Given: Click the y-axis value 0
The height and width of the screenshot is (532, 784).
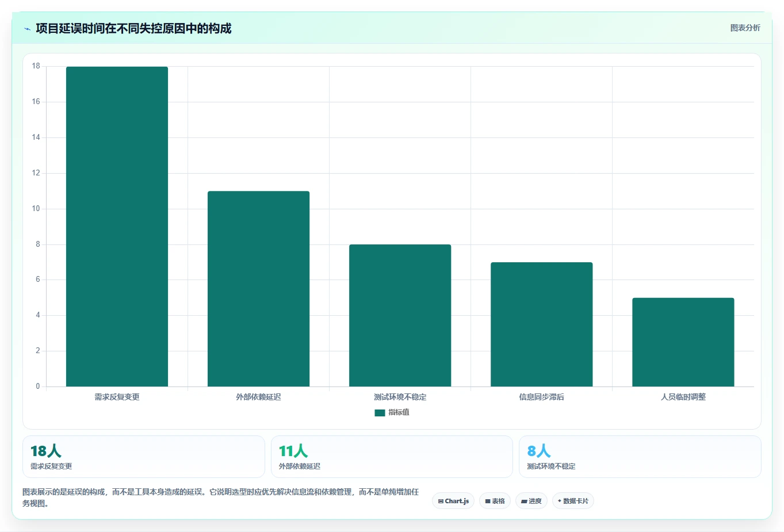Looking at the screenshot, I should [x=38, y=386].
